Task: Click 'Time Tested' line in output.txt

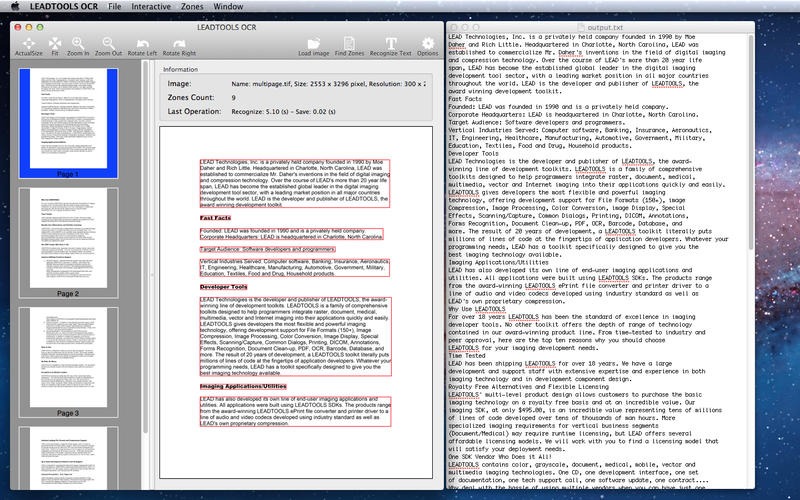Action: click(467, 356)
